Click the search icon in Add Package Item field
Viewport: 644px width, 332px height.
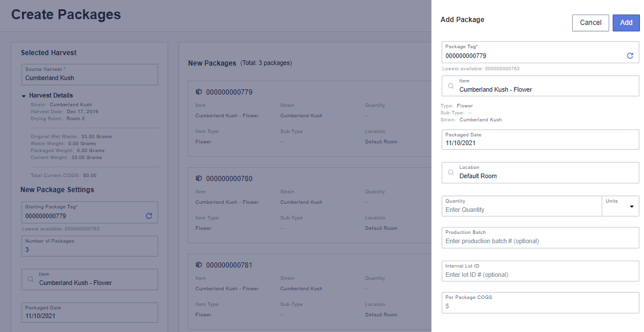click(450, 86)
